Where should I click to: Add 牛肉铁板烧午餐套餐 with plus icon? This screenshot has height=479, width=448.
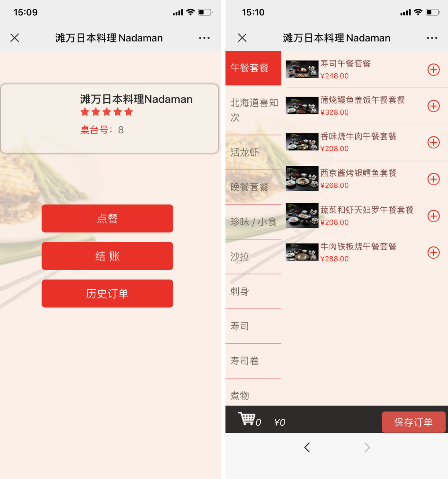pyautogui.click(x=434, y=252)
